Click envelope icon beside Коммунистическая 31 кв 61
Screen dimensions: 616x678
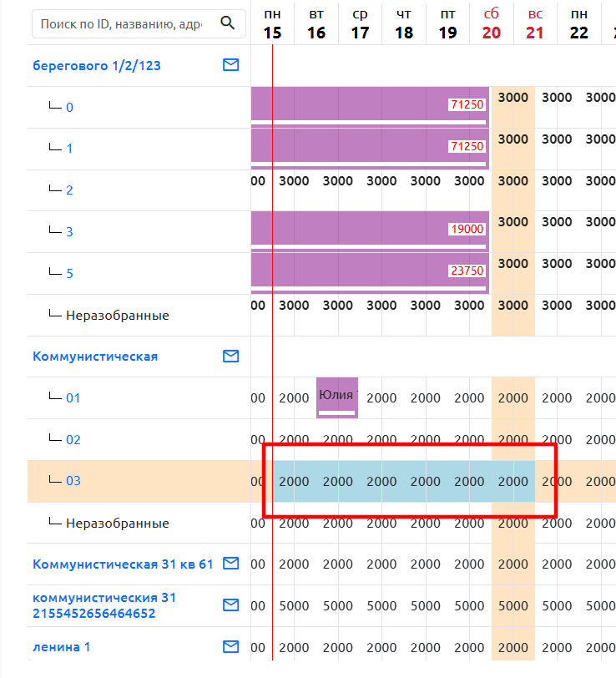pos(231,564)
